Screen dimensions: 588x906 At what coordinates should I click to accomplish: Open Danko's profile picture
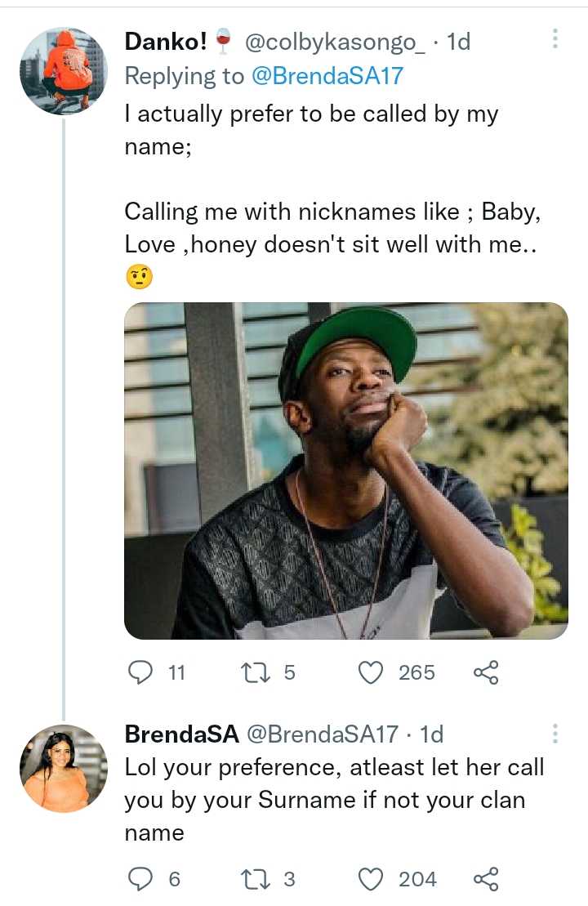coord(64,70)
